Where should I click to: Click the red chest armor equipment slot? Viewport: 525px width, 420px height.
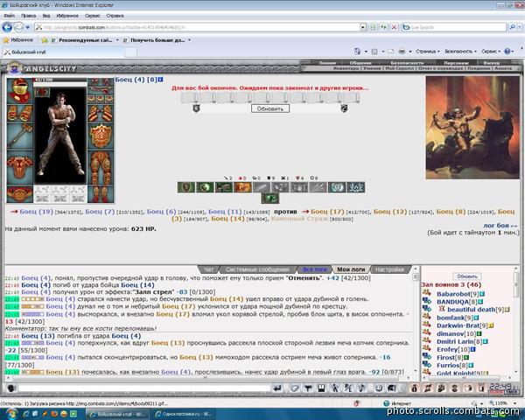coord(20,167)
